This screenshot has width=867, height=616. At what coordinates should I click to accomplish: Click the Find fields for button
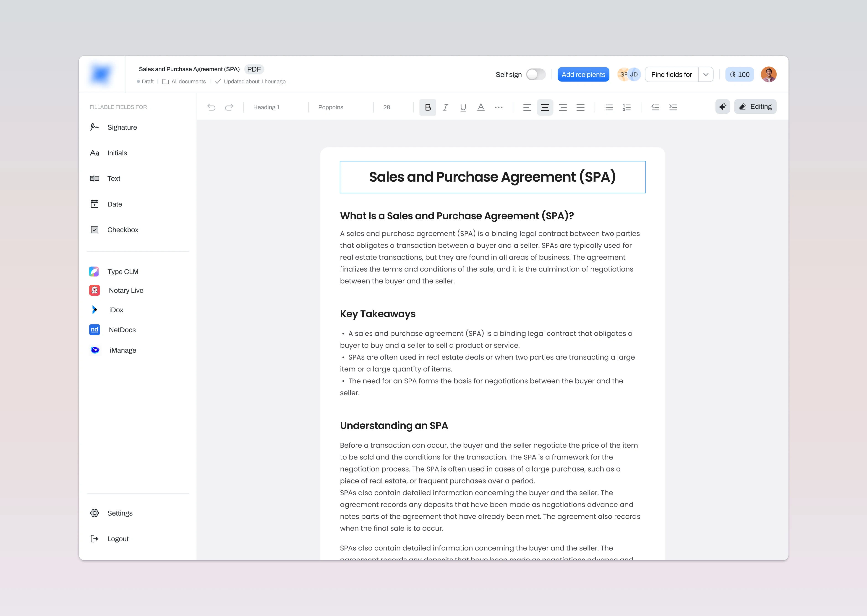tap(672, 74)
